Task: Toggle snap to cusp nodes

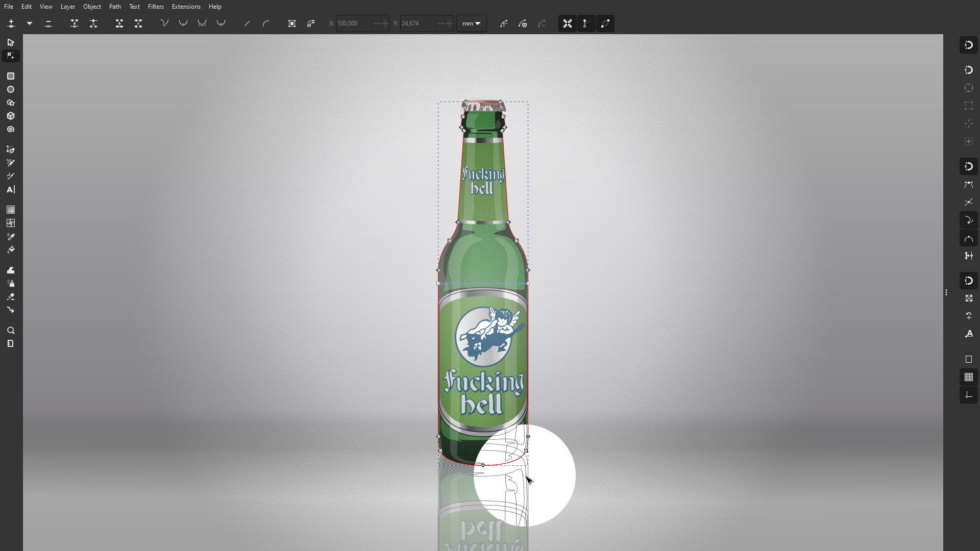Action: pyautogui.click(x=969, y=220)
